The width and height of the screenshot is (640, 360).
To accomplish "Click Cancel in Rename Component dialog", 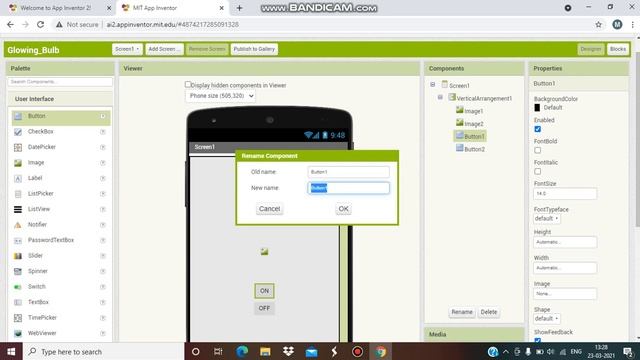I will [x=269, y=209].
